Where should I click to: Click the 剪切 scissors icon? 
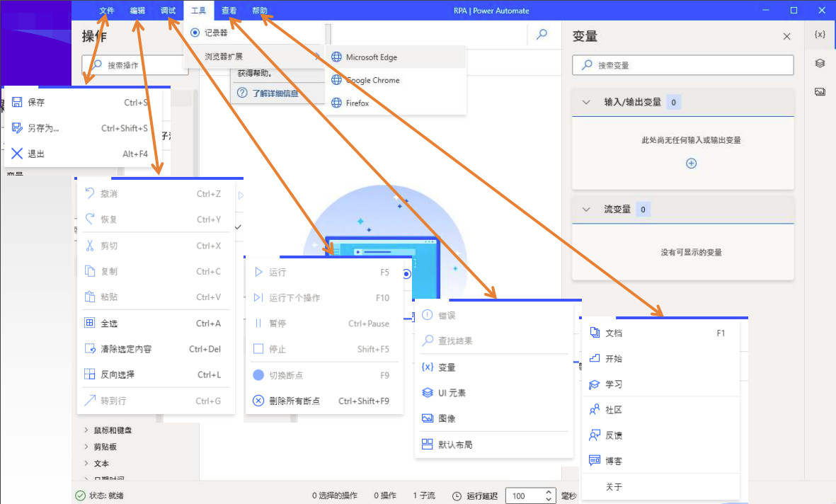(90, 246)
